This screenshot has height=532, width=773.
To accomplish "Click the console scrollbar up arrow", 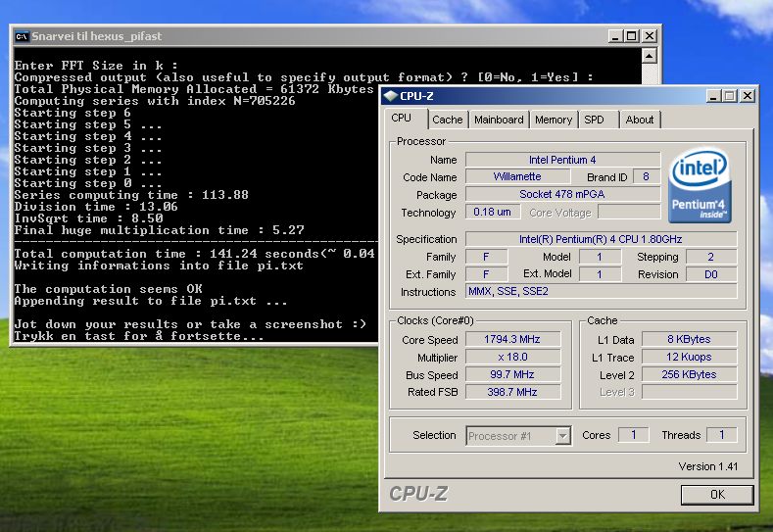I will click(650, 56).
